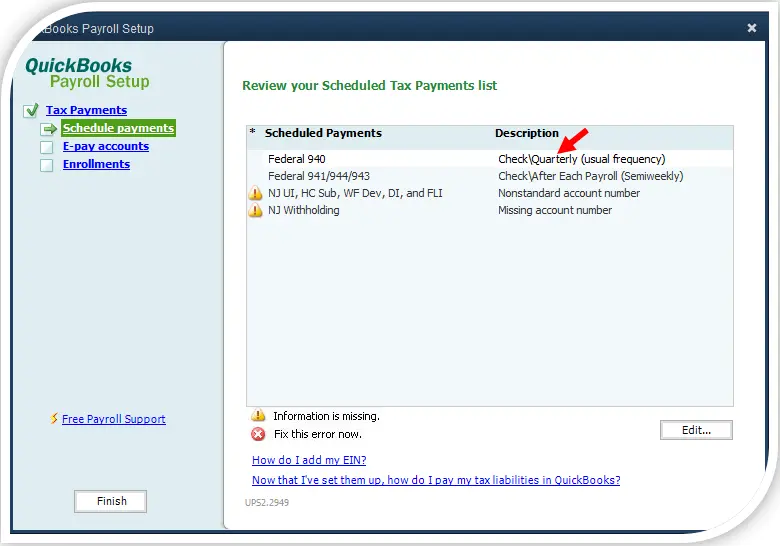Sort by the Description column header
The width and height of the screenshot is (780, 546).
tap(527, 133)
